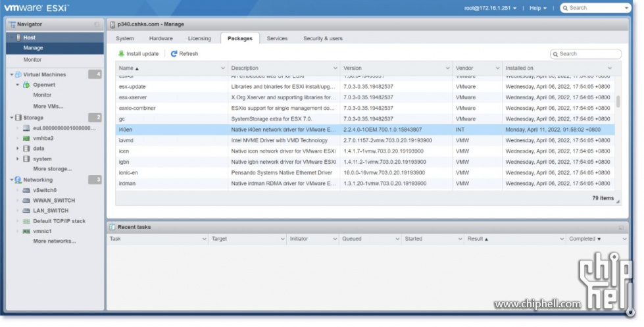Click the Navigator panel icon
Screen dimensions: 644x327
click(12, 24)
